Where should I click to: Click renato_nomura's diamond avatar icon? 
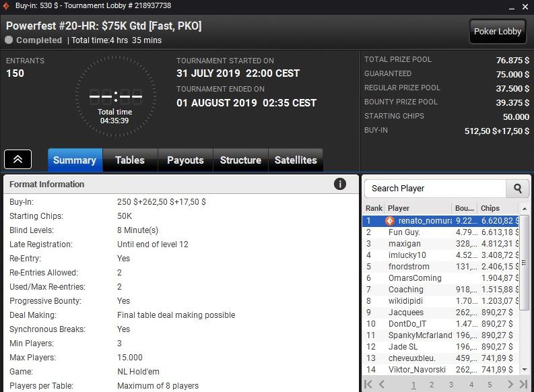(x=390, y=221)
